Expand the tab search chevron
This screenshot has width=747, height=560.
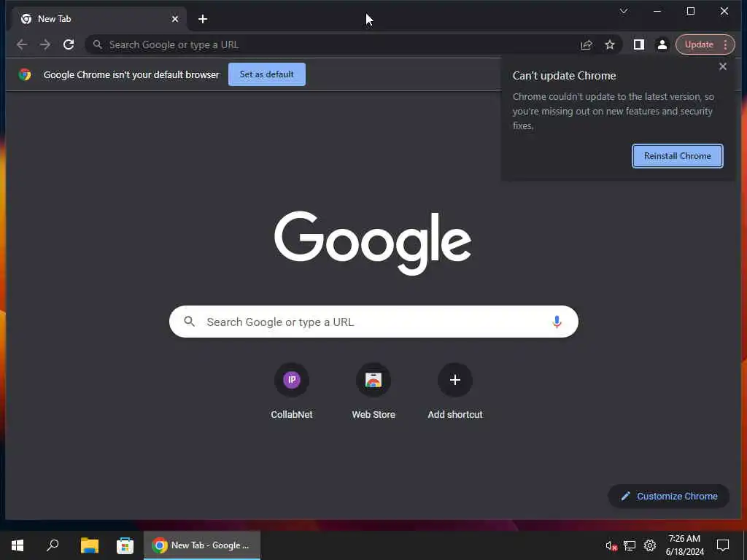(x=624, y=11)
